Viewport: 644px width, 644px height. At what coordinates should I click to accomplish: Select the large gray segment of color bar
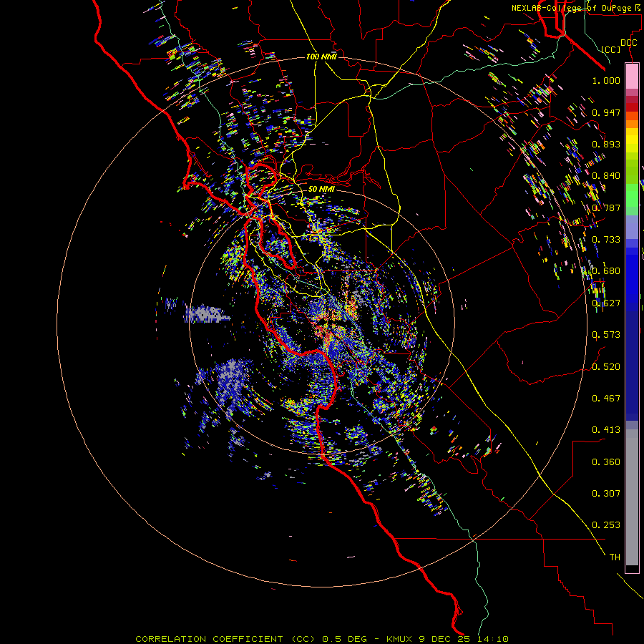tap(632, 497)
